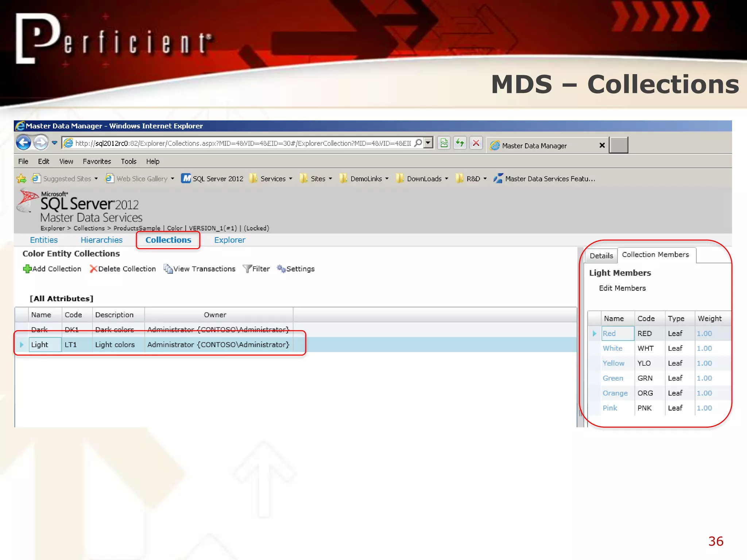Switch to the Collections navigation tab

(168, 240)
